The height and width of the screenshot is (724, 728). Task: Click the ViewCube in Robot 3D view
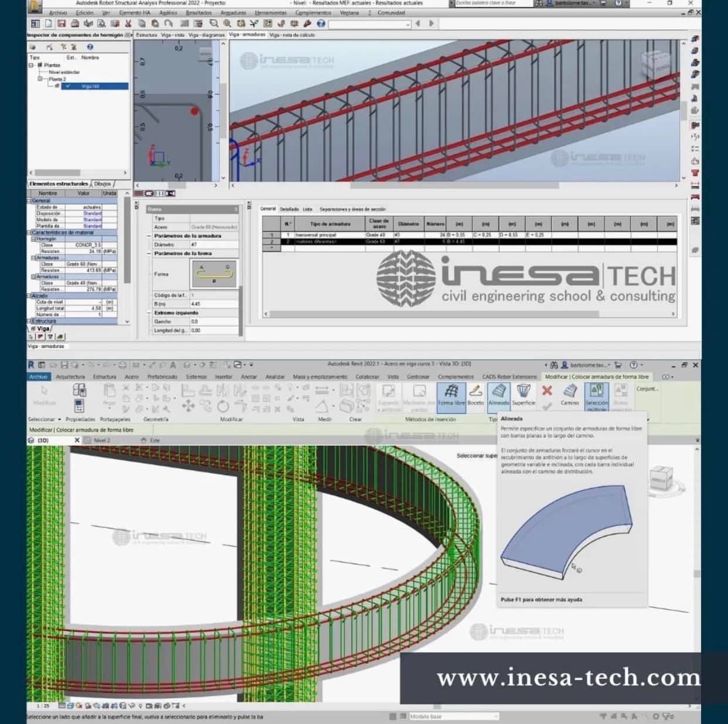[x=655, y=64]
